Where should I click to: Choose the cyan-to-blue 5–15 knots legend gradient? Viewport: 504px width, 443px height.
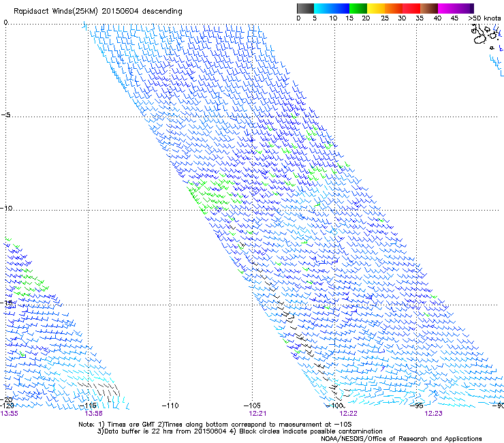coord(332,8)
